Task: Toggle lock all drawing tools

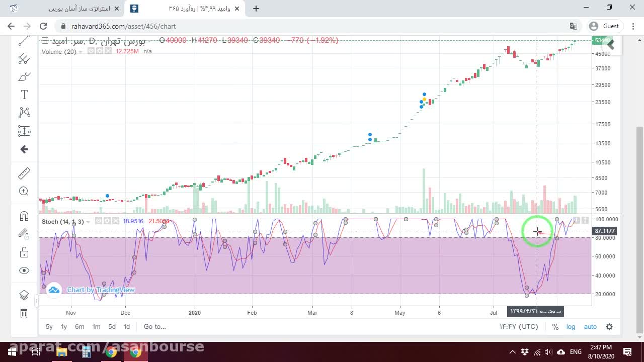Action: [x=24, y=252]
